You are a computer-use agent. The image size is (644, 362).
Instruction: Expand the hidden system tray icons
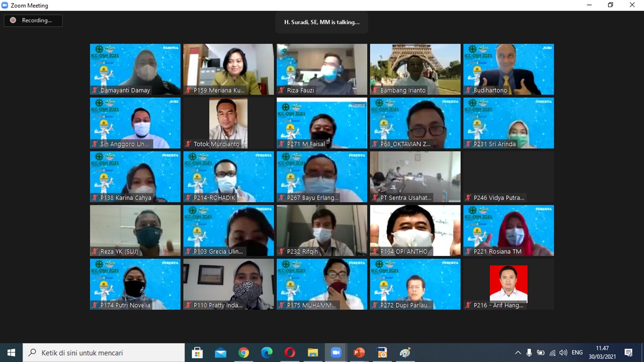click(x=518, y=352)
